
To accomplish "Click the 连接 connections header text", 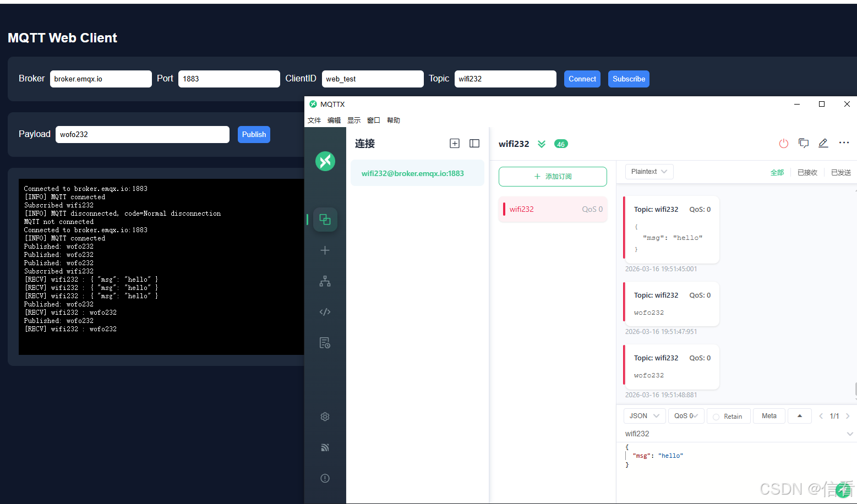I will 365,144.
